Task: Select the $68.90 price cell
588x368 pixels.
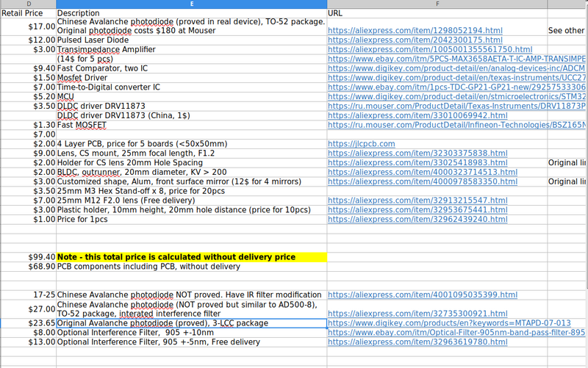Action: [29, 267]
